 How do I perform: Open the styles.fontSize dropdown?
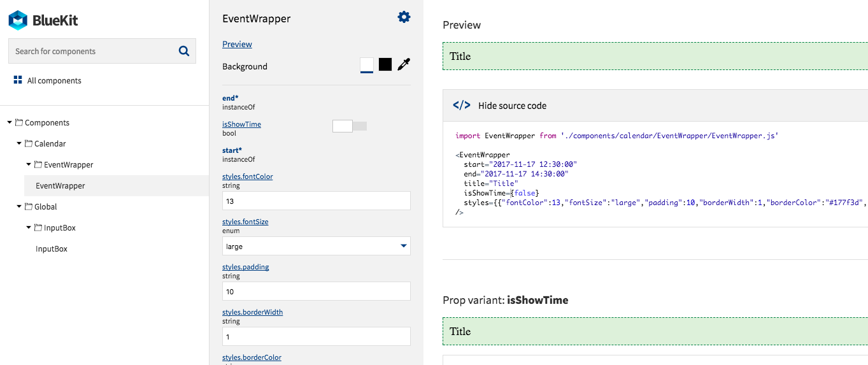(317, 246)
